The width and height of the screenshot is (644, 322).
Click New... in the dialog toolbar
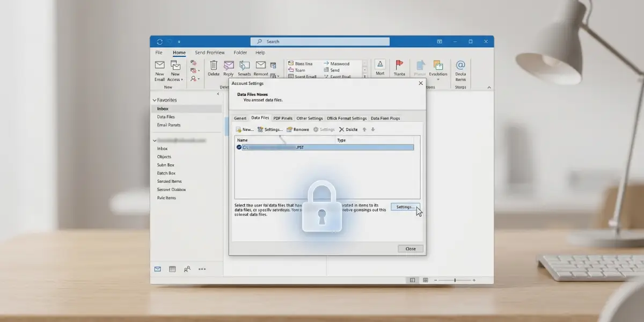pos(245,129)
